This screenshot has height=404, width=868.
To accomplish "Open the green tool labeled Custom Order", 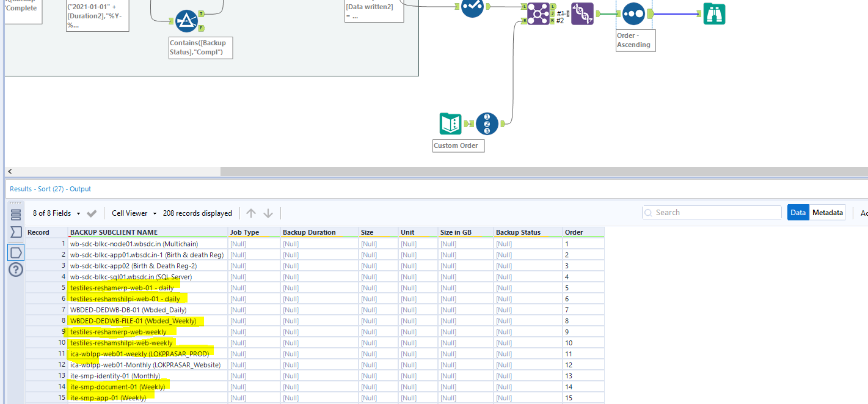I will click(449, 123).
